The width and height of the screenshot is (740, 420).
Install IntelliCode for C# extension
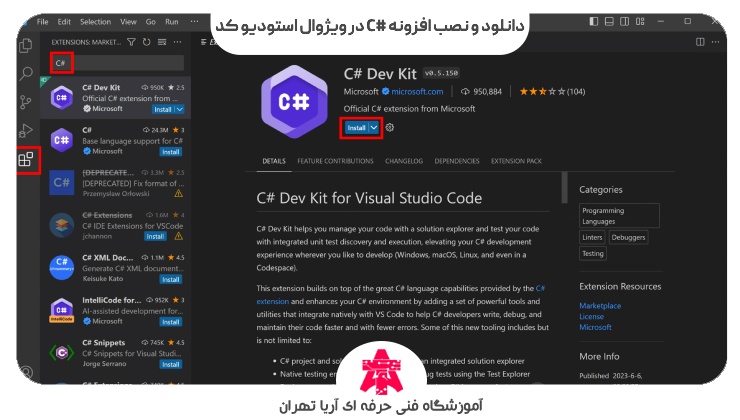(x=171, y=322)
